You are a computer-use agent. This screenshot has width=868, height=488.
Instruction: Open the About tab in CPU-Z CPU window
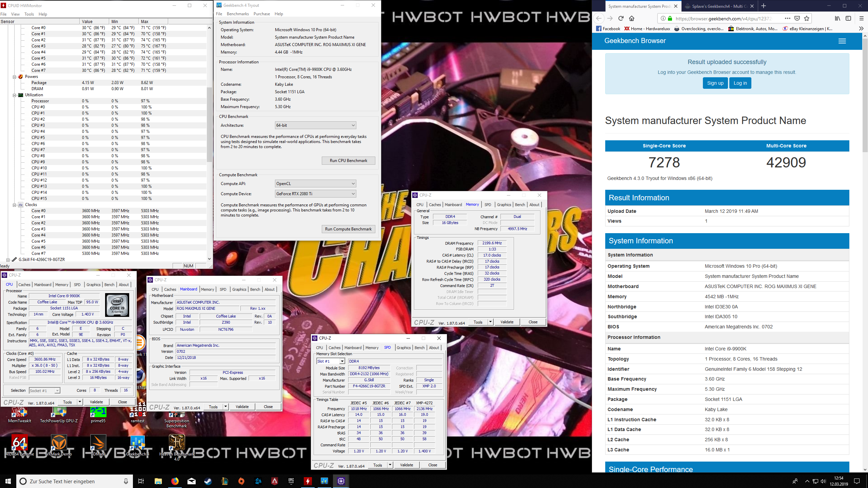(124, 285)
